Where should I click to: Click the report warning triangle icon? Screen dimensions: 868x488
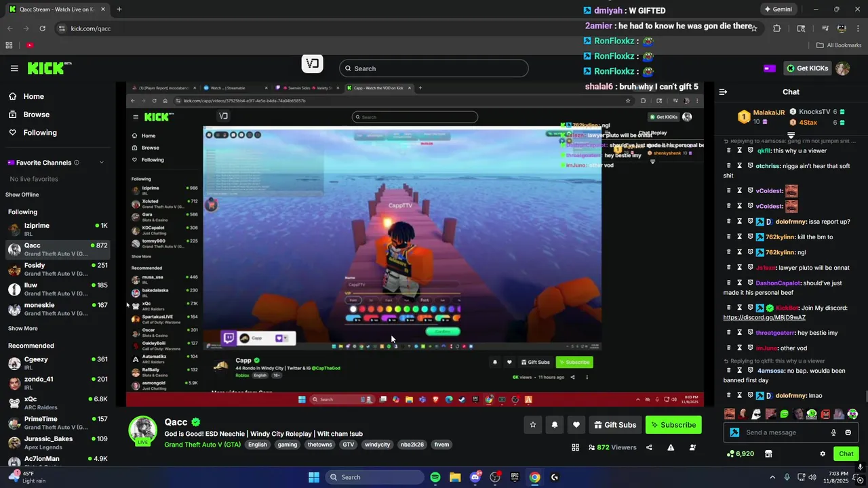671,447
